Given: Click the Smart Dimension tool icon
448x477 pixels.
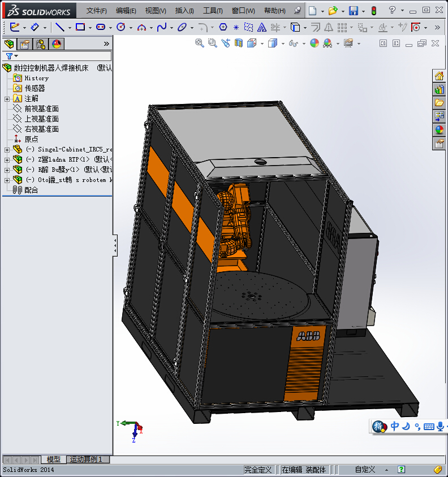Looking at the screenshot, I should coord(35,27).
